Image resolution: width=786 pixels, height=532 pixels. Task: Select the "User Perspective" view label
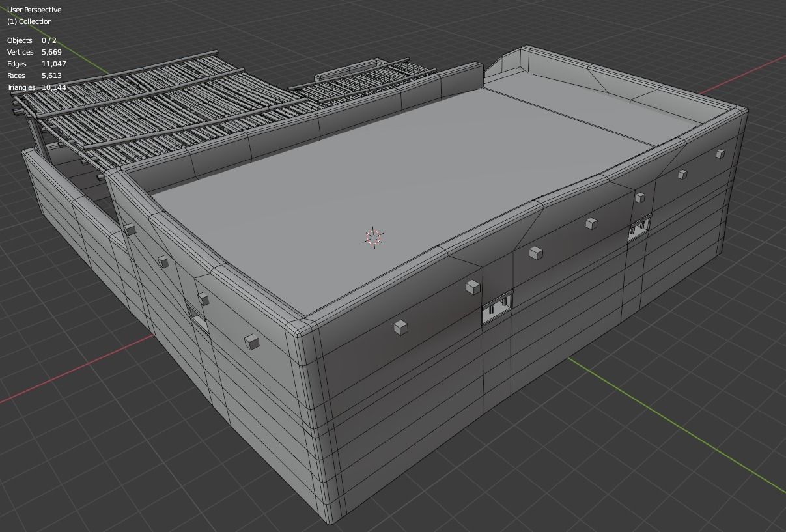[35, 10]
